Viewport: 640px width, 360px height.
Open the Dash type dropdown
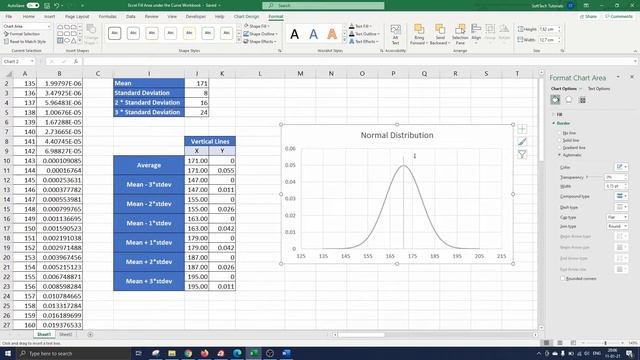coord(621,207)
